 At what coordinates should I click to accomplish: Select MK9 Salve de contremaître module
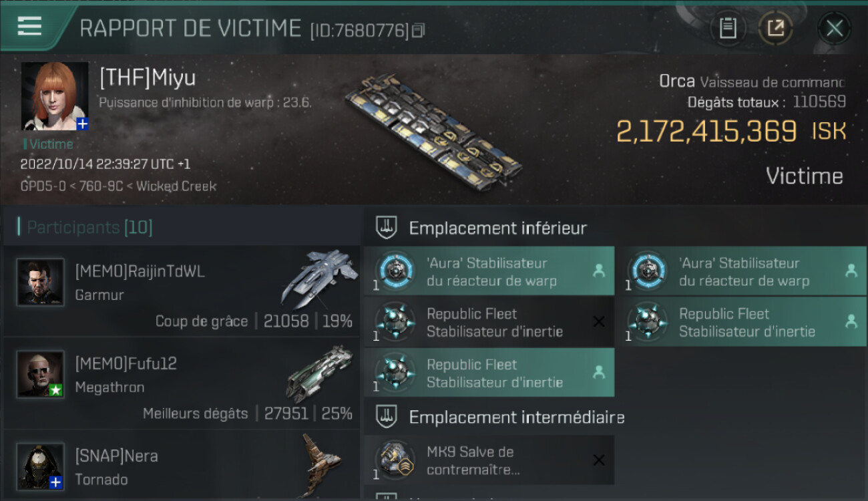489,460
